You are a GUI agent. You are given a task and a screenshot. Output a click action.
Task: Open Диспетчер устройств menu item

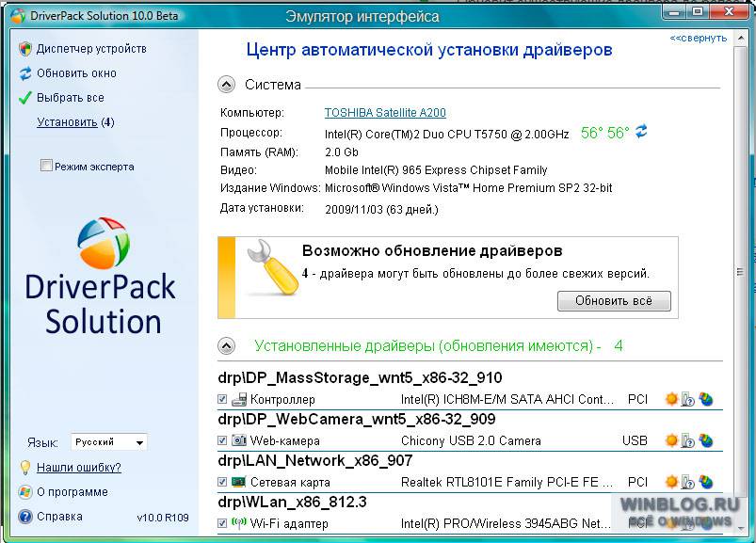(x=91, y=49)
